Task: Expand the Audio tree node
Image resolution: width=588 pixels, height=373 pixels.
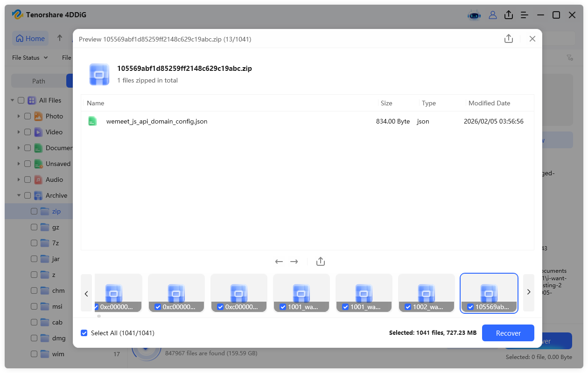Action: click(19, 180)
